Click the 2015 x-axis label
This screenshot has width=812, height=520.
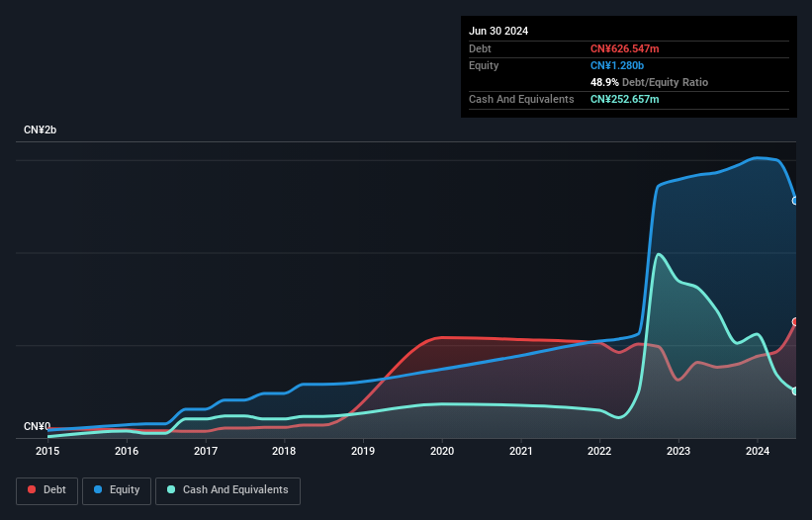(x=47, y=451)
